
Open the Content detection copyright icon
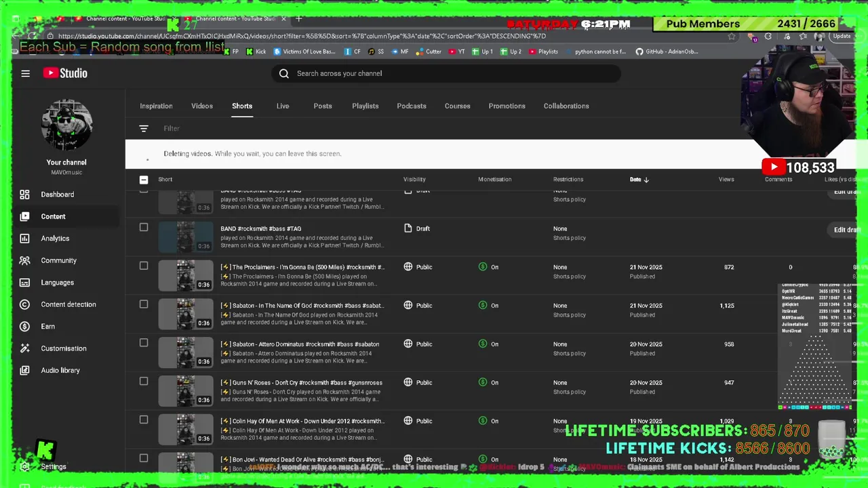pos(24,304)
